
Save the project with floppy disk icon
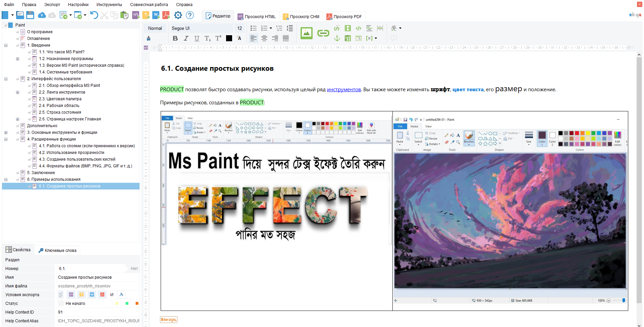(30, 15)
